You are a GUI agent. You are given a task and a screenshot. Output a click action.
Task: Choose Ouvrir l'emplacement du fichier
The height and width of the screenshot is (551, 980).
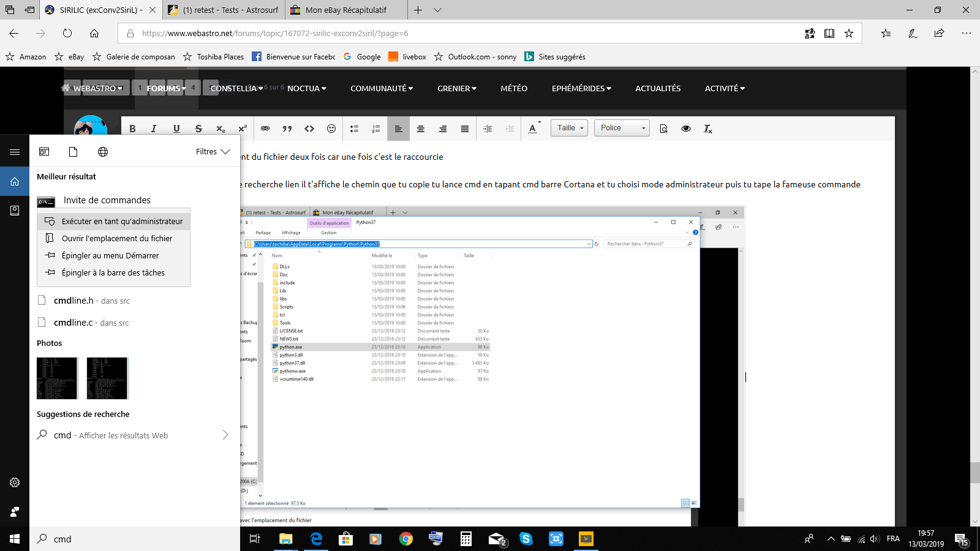point(114,238)
